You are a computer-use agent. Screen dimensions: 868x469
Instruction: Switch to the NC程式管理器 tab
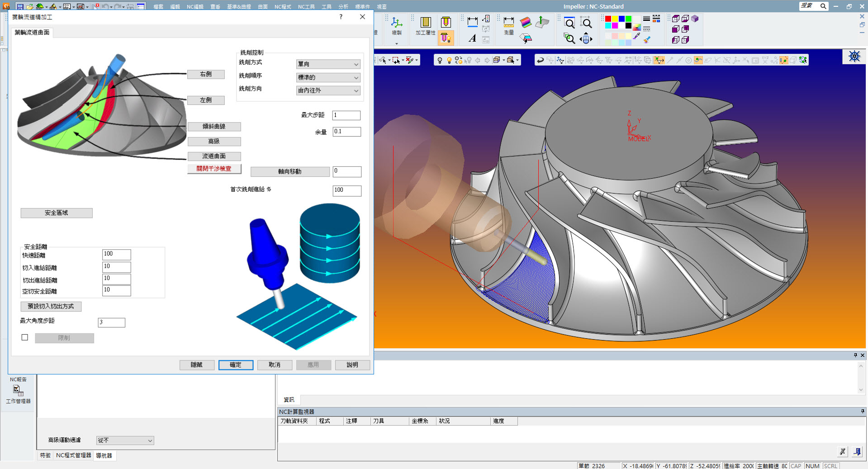click(x=73, y=455)
